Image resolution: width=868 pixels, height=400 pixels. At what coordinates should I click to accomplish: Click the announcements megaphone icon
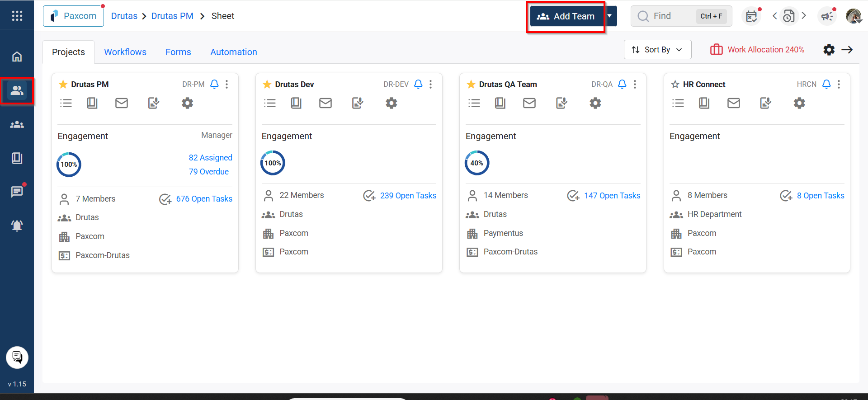[827, 16]
